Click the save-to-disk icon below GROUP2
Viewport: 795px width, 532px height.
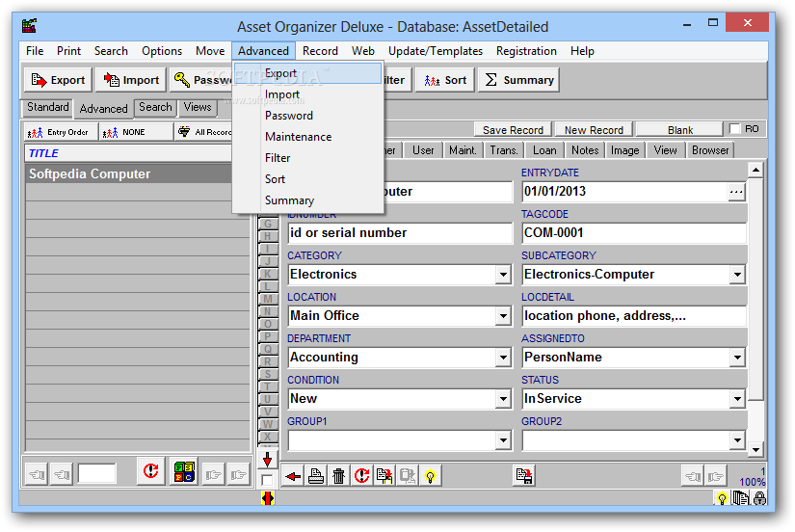[x=524, y=476]
